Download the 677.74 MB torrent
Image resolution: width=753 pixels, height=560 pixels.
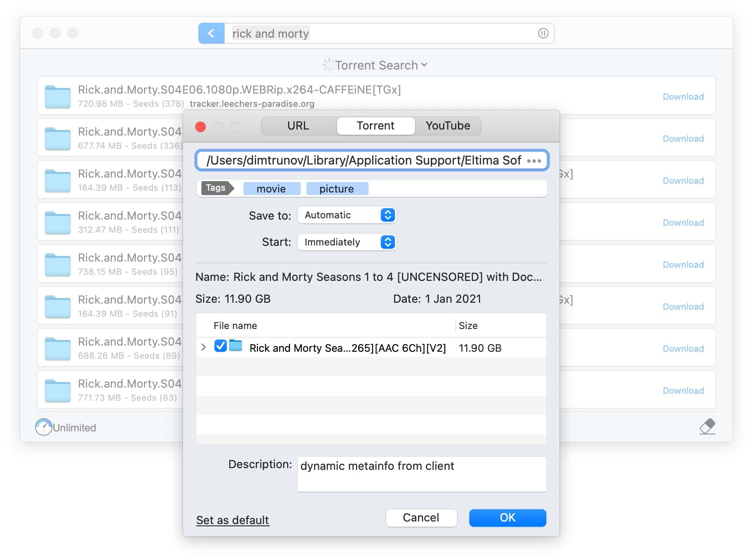pyautogui.click(x=683, y=139)
